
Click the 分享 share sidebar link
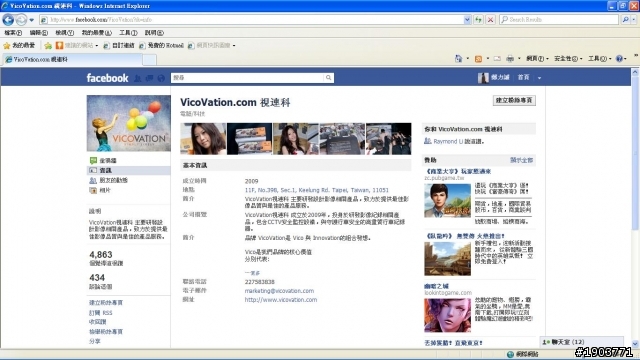95,341
